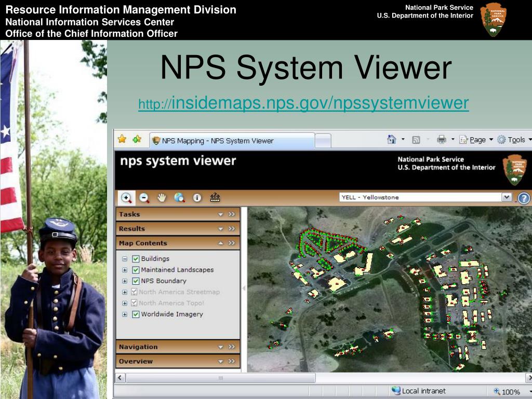This screenshot has width=532, height=399.
Task: Expand the North America Streetmap node
Action: (x=125, y=292)
